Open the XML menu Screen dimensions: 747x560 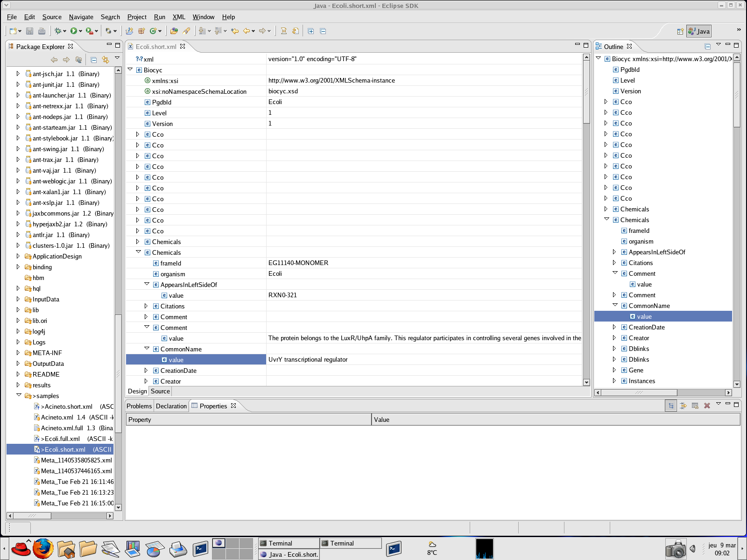179,17
